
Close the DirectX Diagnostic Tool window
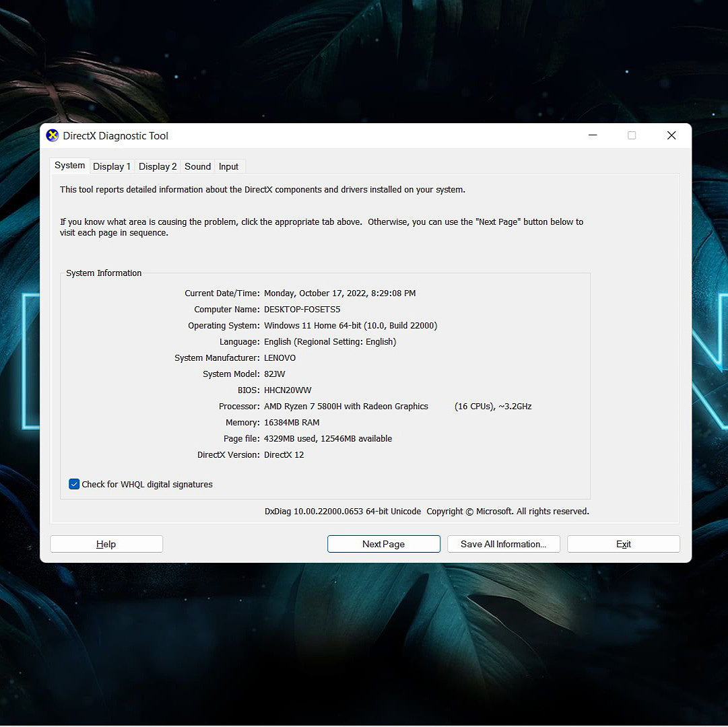coord(671,135)
